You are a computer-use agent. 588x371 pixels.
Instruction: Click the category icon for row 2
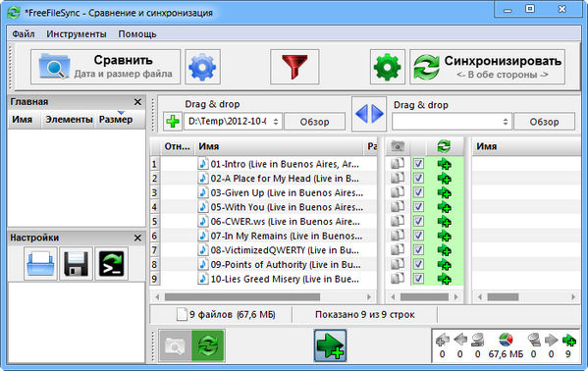coord(398,178)
